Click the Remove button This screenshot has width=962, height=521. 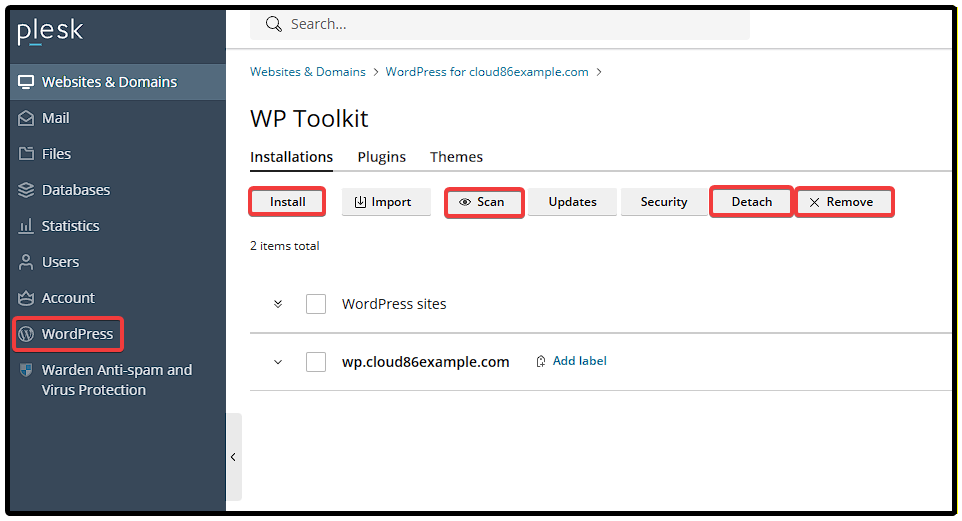844,202
